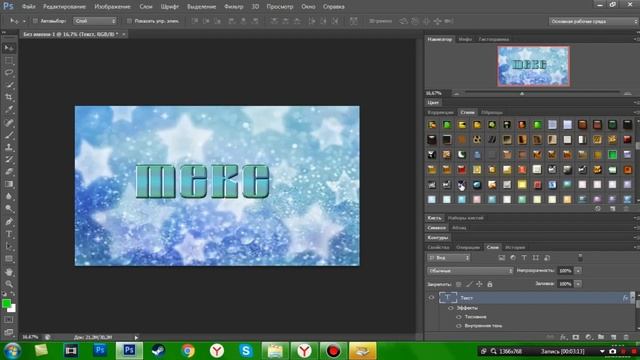Select the Pen tool
640x360 pixels.
coord(9,222)
